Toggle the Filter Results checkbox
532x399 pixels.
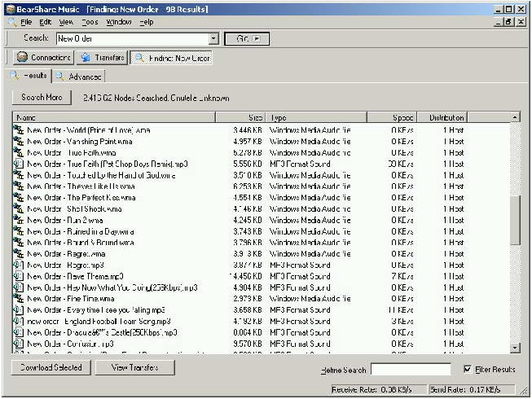click(x=467, y=369)
